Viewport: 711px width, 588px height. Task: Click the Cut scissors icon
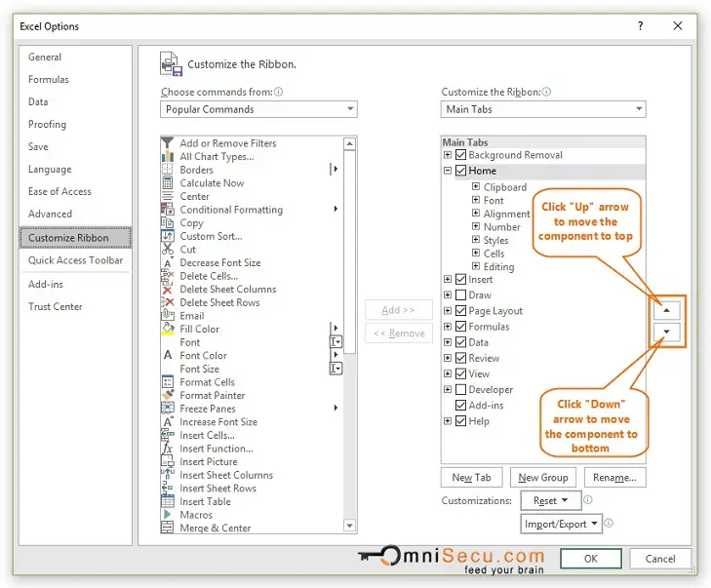168,250
